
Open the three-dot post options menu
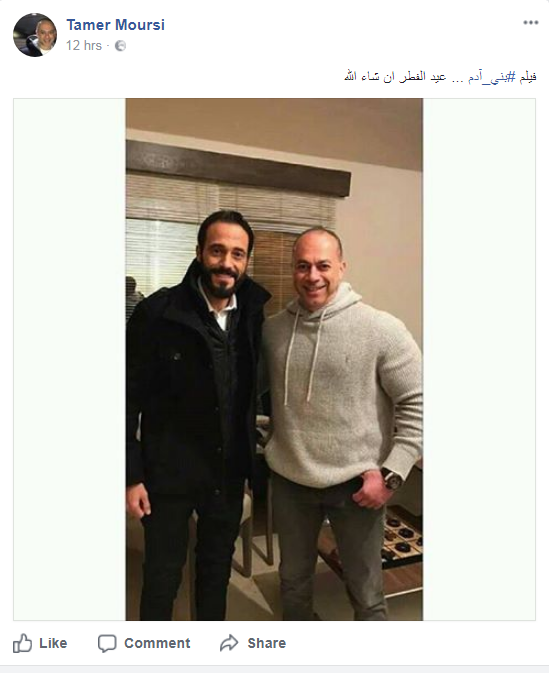[531, 23]
